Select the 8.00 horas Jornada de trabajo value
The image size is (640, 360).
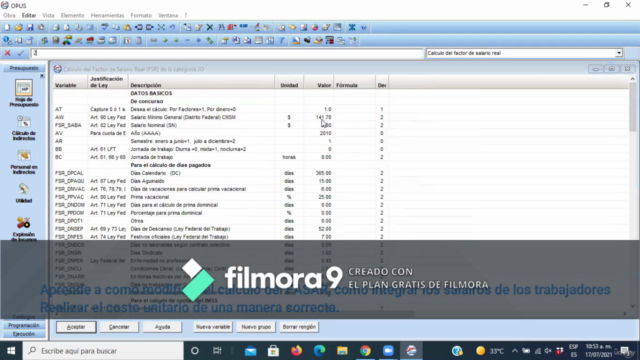(326, 157)
